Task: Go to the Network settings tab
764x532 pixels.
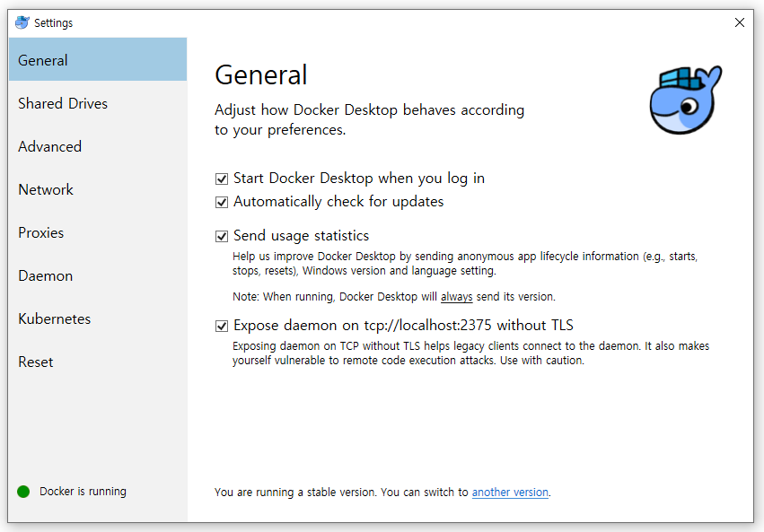Action: point(98,189)
